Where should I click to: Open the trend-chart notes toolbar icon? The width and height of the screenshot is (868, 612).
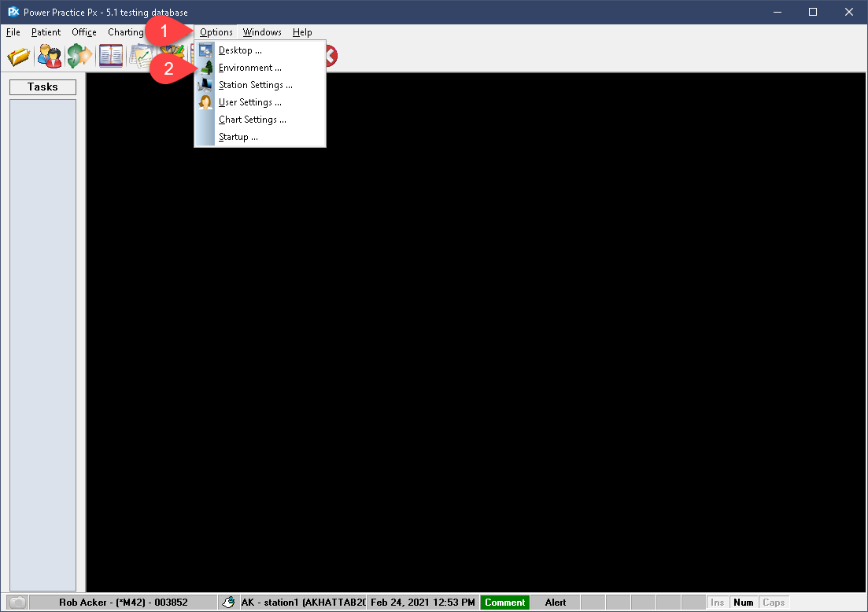(x=141, y=57)
